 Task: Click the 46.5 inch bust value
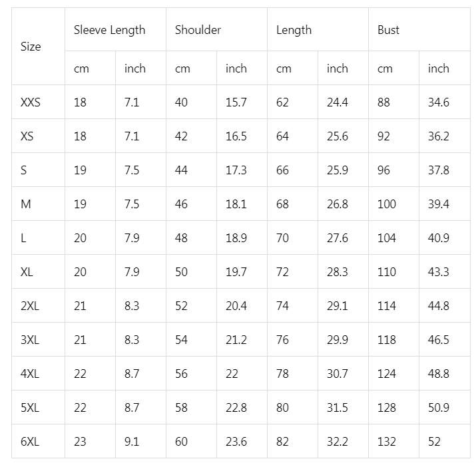pos(438,340)
